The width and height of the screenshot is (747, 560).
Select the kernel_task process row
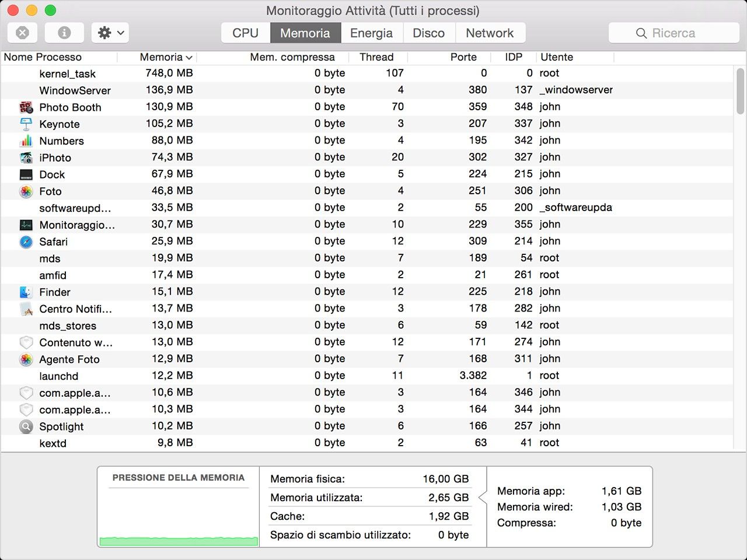[x=368, y=73]
